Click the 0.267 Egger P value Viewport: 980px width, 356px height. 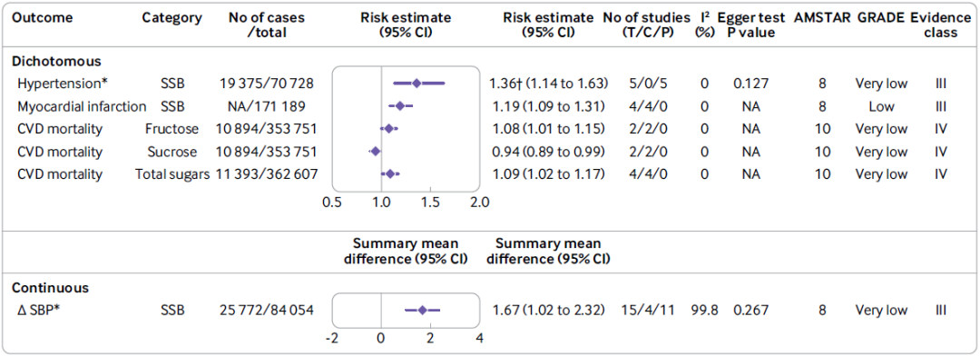coord(750,310)
